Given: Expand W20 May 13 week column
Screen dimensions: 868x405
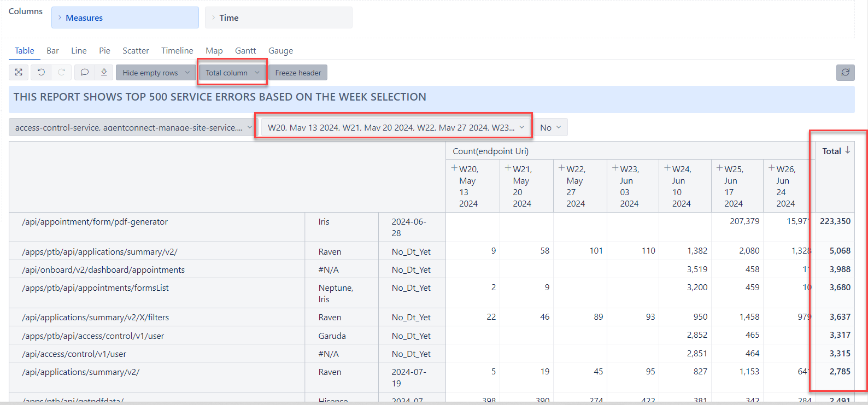Looking at the screenshot, I should 454,168.
